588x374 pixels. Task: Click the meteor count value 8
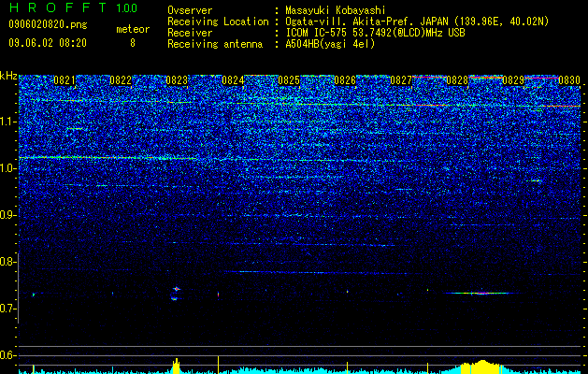133,43
